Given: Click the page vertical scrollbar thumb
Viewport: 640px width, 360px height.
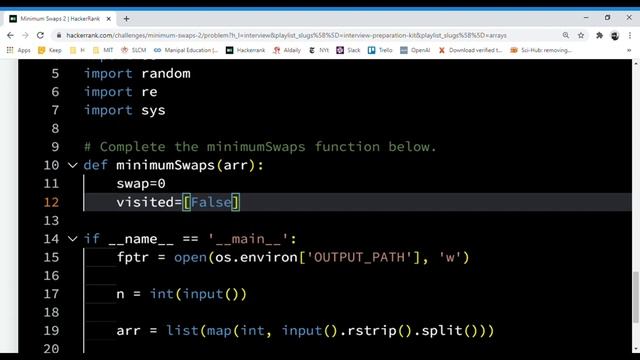Looking at the screenshot, I should tap(636, 297).
